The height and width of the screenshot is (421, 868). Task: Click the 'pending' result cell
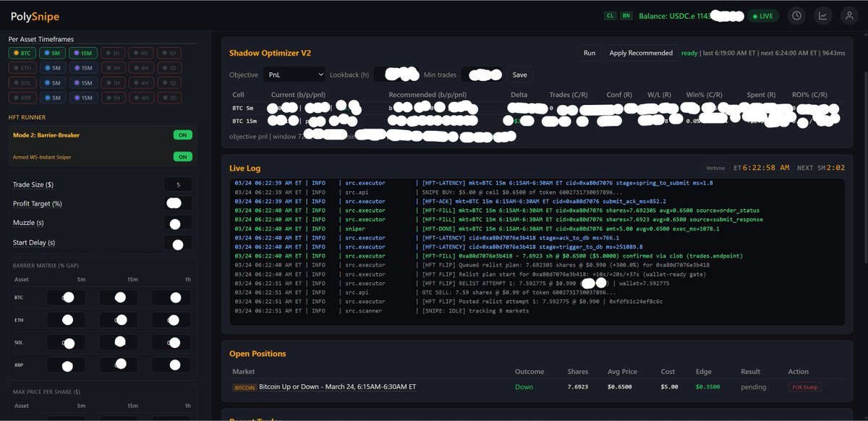(753, 387)
